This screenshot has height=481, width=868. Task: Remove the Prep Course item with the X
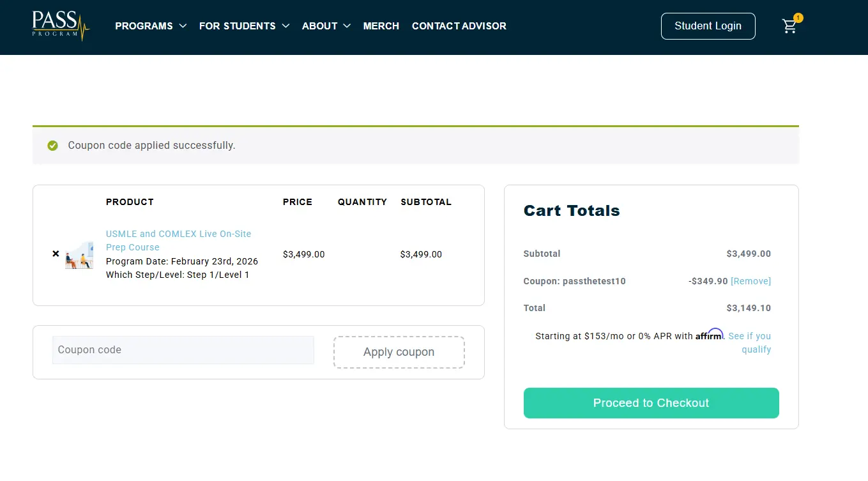pyautogui.click(x=56, y=254)
